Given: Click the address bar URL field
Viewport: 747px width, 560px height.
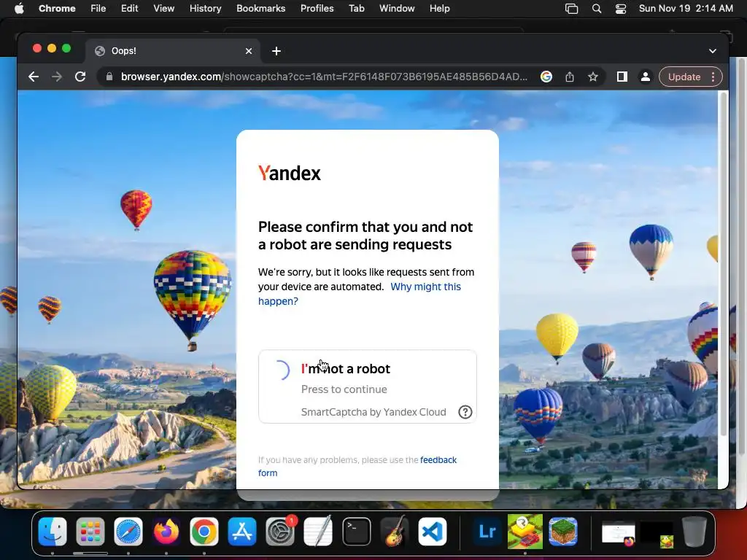Looking at the screenshot, I should point(324,77).
